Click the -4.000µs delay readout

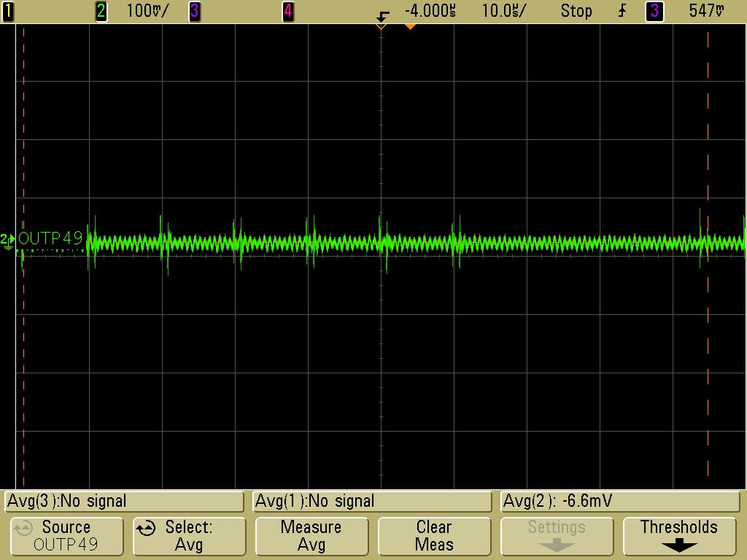coord(430,11)
